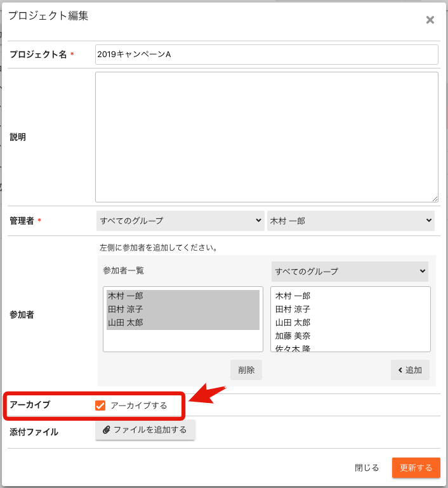This screenshot has height=488, width=448.
Task: Click the resize handle of the 説明 text area
Action: tap(435, 199)
